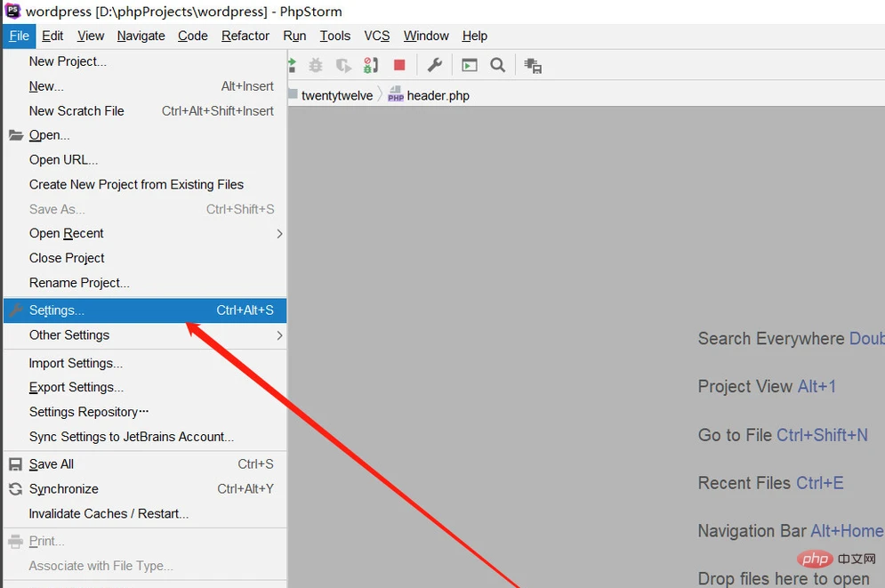Open the Navigate menu
Screen dimensions: 885x588
(x=141, y=36)
